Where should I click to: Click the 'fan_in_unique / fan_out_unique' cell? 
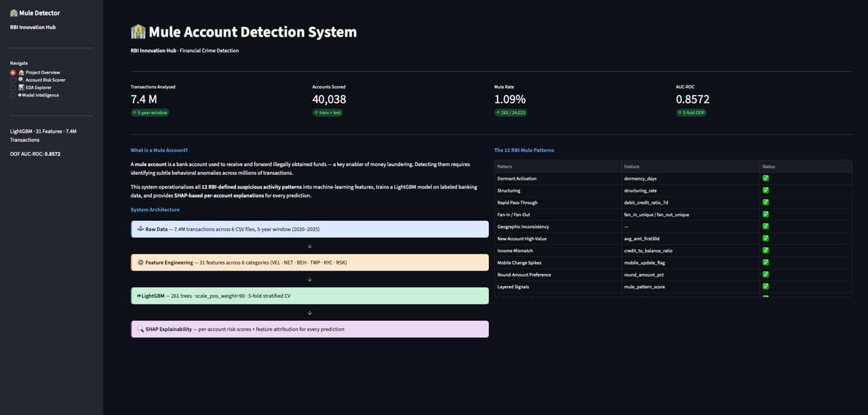pos(690,214)
